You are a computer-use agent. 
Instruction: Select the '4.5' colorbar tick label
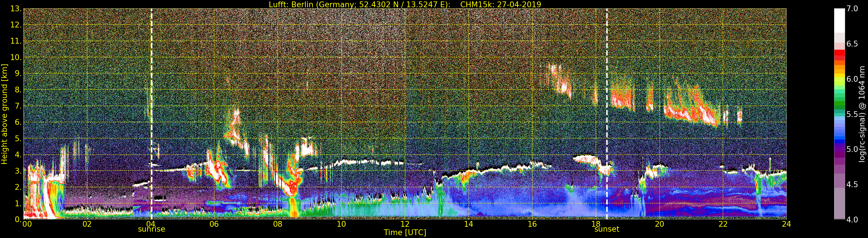pyautogui.click(x=852, y=184)
